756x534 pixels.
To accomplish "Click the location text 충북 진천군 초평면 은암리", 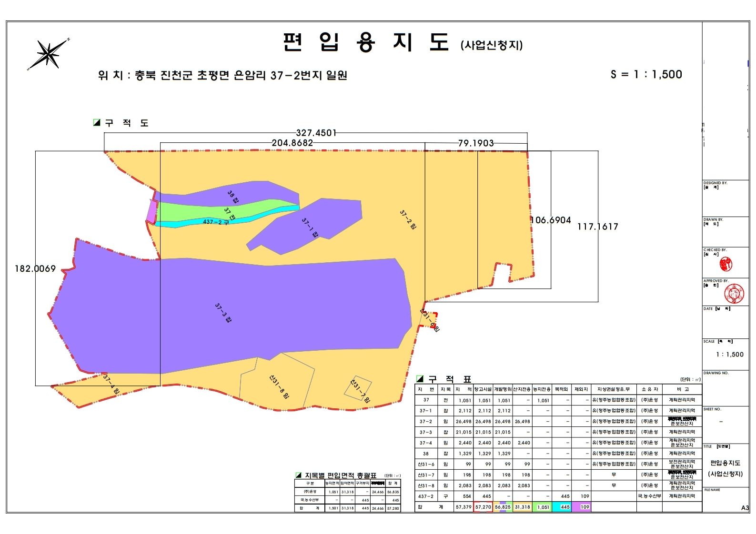I will (x=201, y=75).
